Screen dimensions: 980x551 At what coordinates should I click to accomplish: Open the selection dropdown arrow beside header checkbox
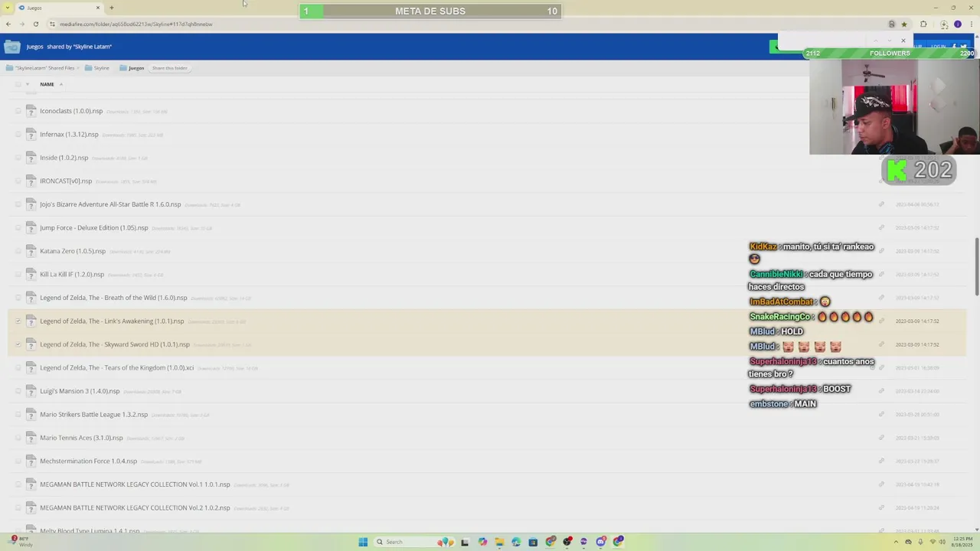pyautogui.click(x=28, y=84)
